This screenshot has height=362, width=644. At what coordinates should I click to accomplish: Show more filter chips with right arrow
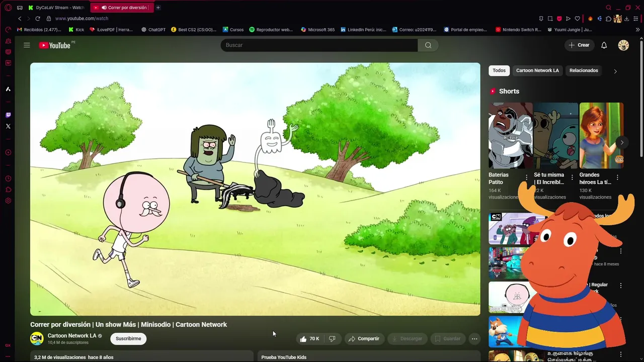(x=615, y=71)
